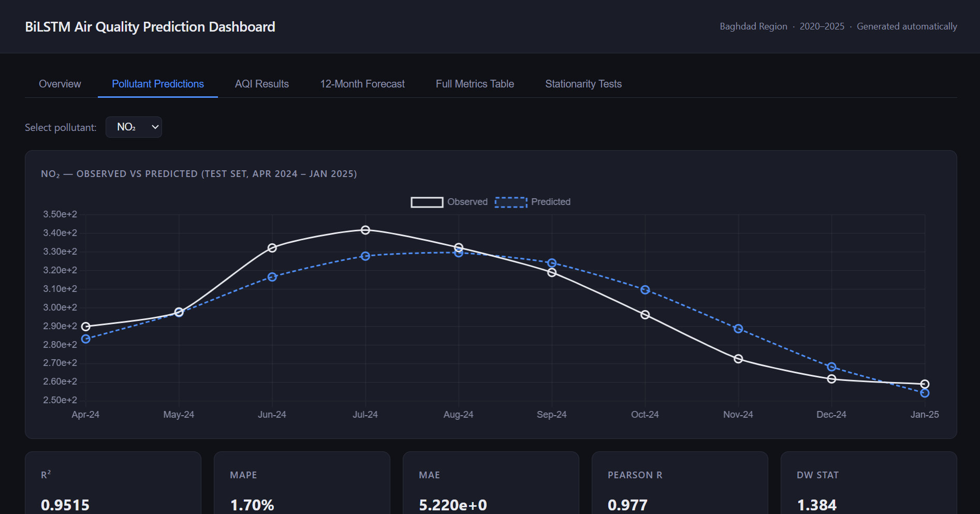Open the Stationarity Tests tab

pos(583,84)
